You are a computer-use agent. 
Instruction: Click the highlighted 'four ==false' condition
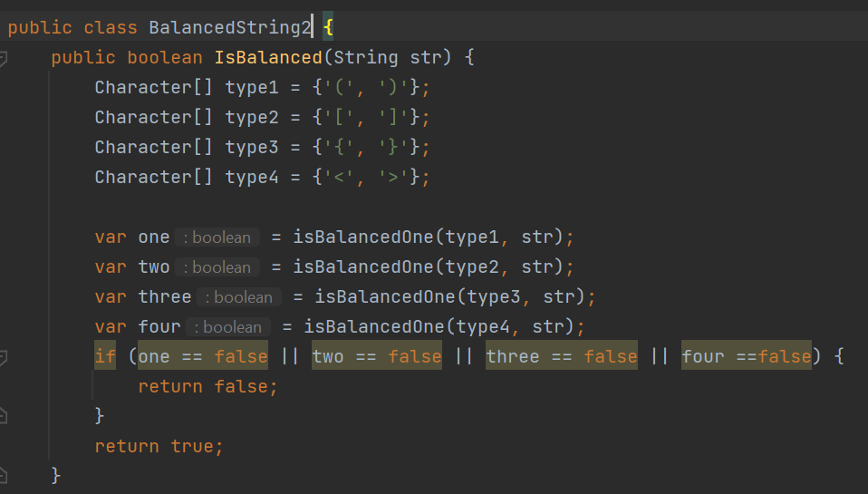point(747,356)
